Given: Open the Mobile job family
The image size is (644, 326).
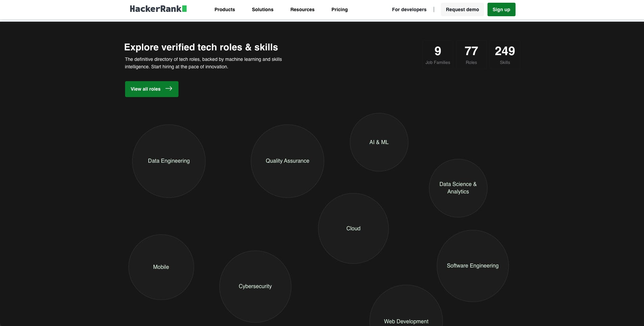Looking at the screenshot, I should tap(161, 267).
